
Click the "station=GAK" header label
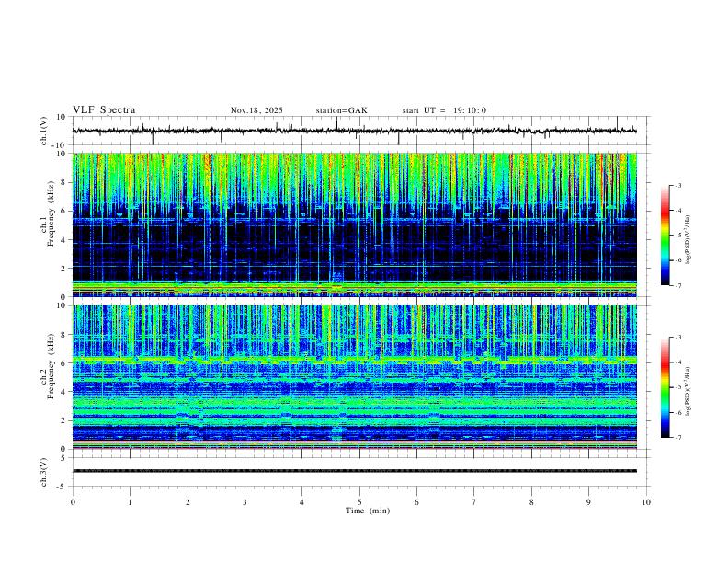(341, 110)
